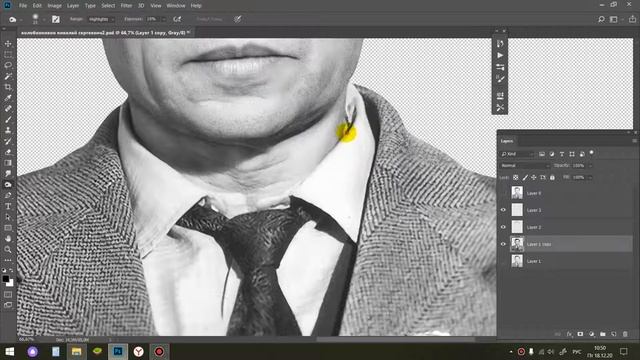Select the Brush tool
This screenshot has height=360, width=640.
click(x=8, y=120)
